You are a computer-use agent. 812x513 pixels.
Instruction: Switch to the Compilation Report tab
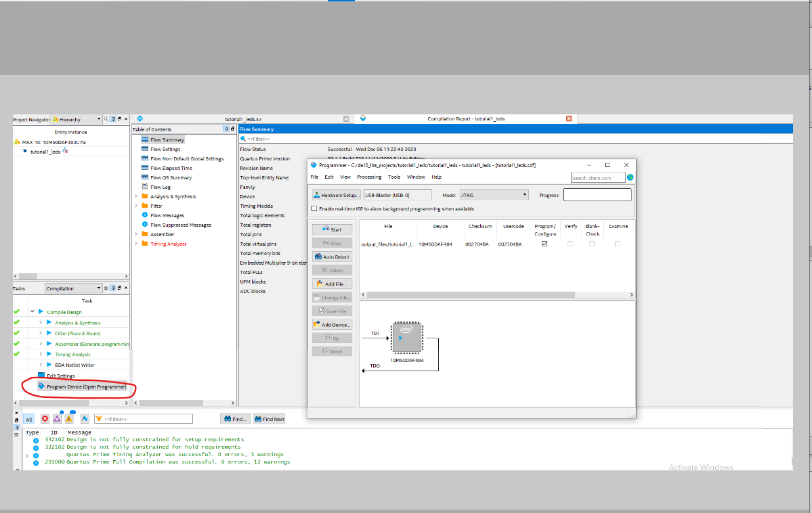pos(465,119)
